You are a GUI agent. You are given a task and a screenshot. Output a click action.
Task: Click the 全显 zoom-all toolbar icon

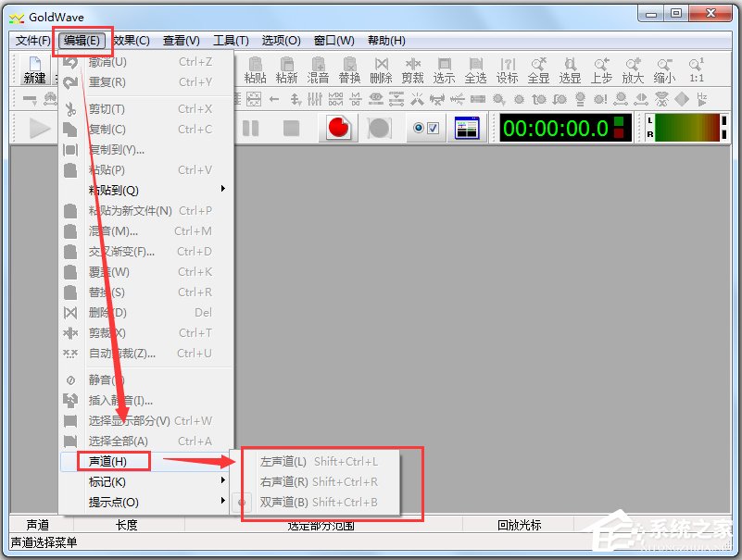(538, 69)
